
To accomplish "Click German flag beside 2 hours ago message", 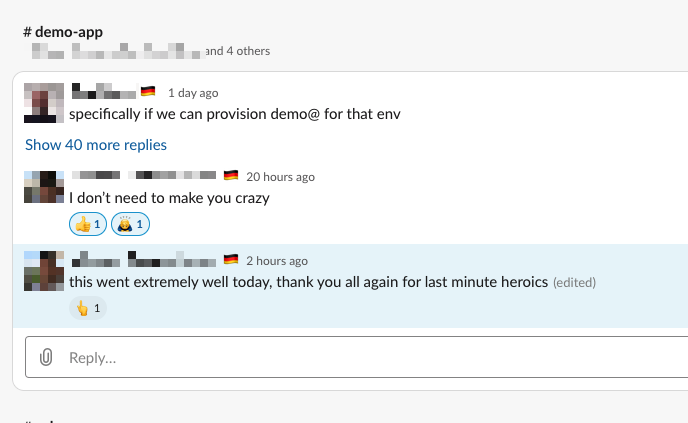I will (x=231, y=259).
